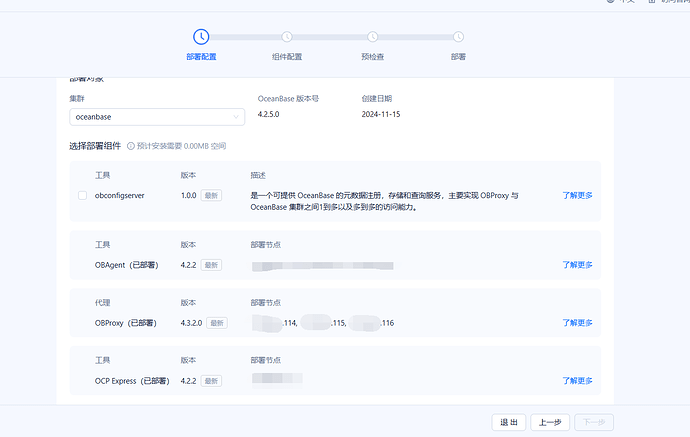The width and height of the screenshot is (690, 437).
Task: Open 了解更多 link for OCP Express
Action: coord(577,381)
